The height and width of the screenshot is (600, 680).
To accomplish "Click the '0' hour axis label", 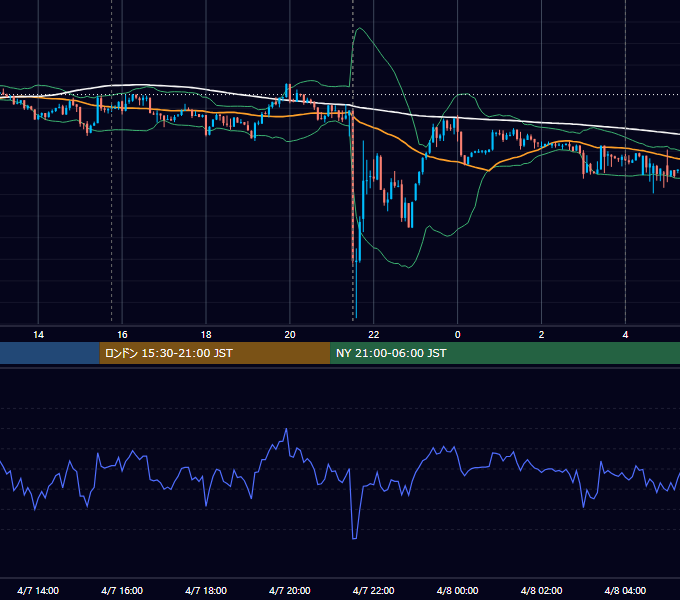I will click(x=458, y=335).
